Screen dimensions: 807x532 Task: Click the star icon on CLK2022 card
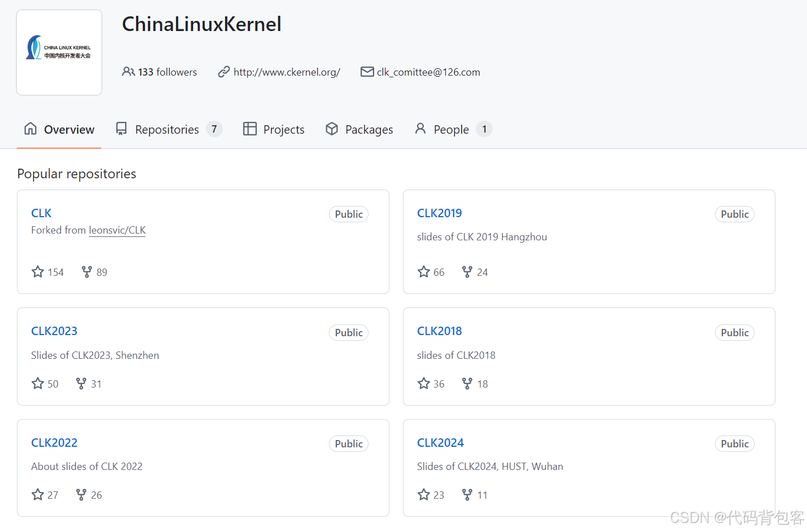click(38, 495)
